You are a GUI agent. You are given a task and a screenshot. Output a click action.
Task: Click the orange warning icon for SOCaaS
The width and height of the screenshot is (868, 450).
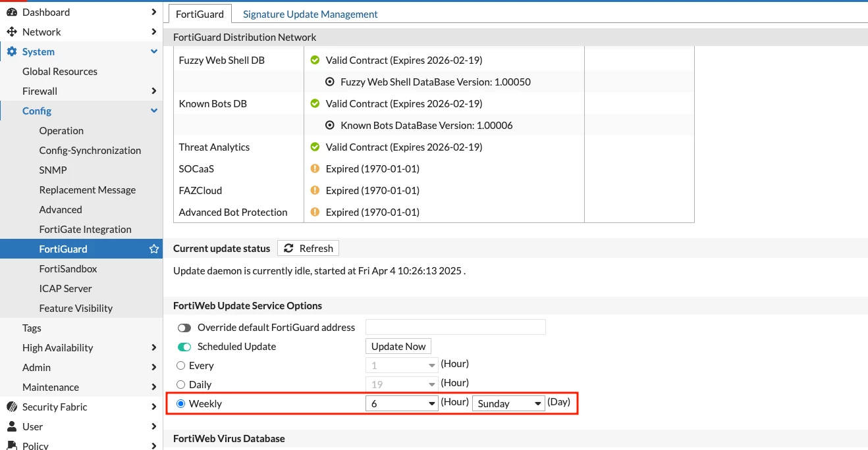[315, 168]
